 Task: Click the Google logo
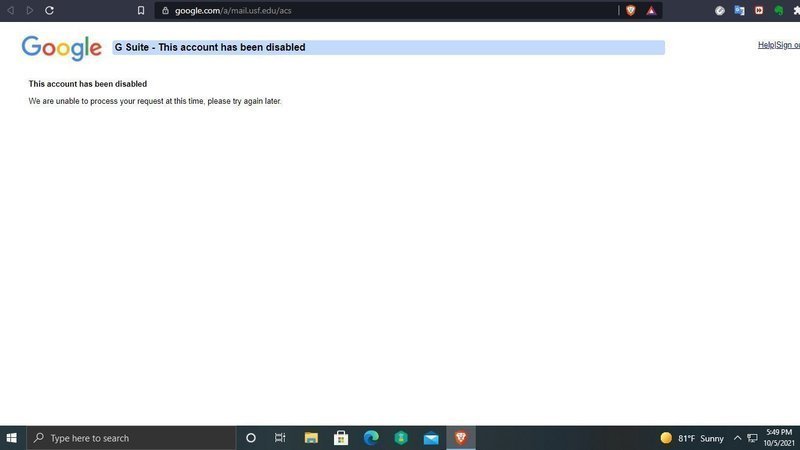pos(62,48)
